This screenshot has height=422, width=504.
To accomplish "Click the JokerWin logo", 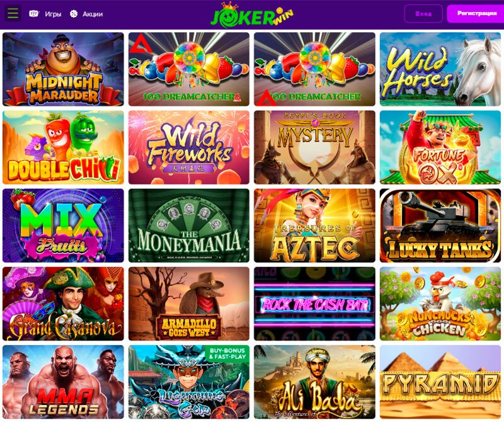I will click(251, 14).
